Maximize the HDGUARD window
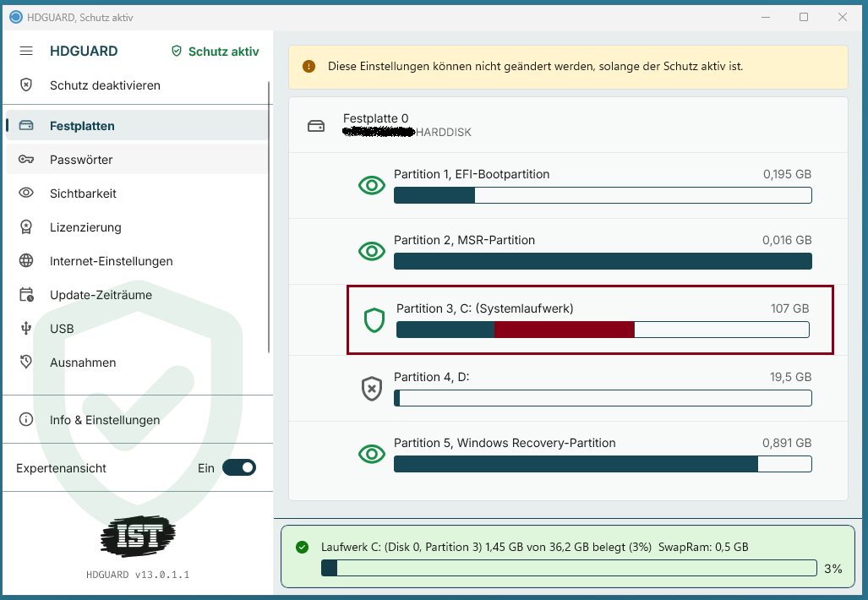The image size is (868, 600). click(x=804, y=17)
